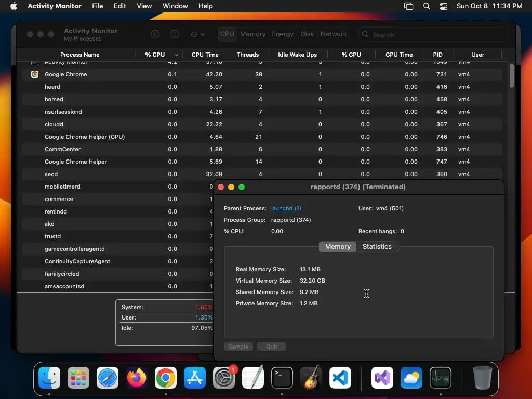Click the Sample button
Viewport: 532px width, 399px height.
(x=238, y=347)
